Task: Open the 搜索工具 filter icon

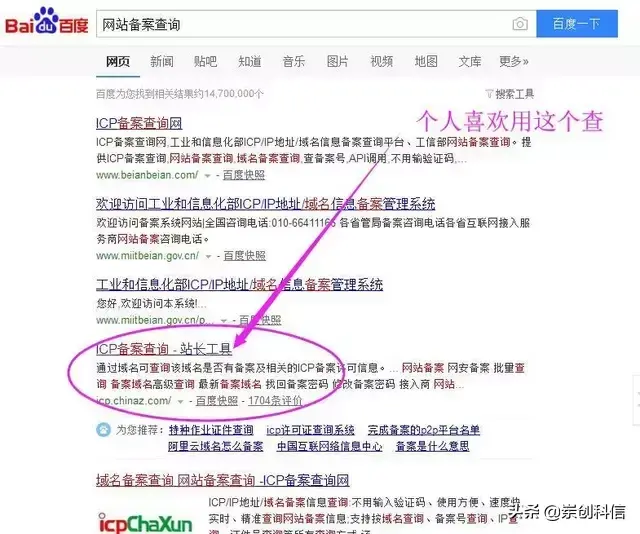Action: (x=489, y=94)
